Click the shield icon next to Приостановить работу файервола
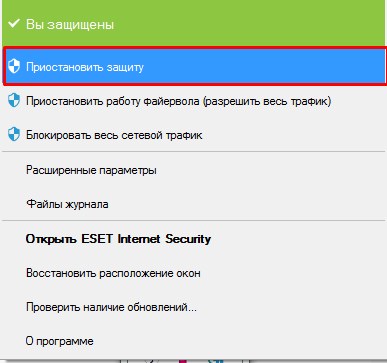The height and width of the screenshot is (363, 387). point(14,101)
